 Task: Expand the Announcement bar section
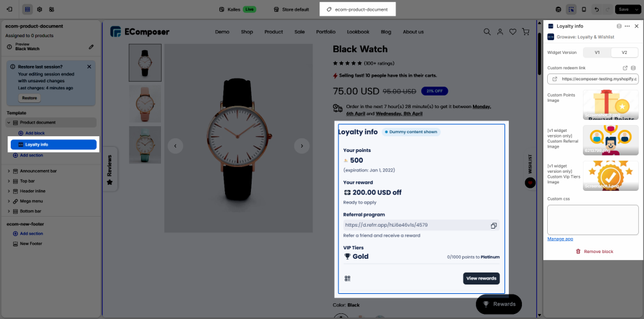(9, 171)
